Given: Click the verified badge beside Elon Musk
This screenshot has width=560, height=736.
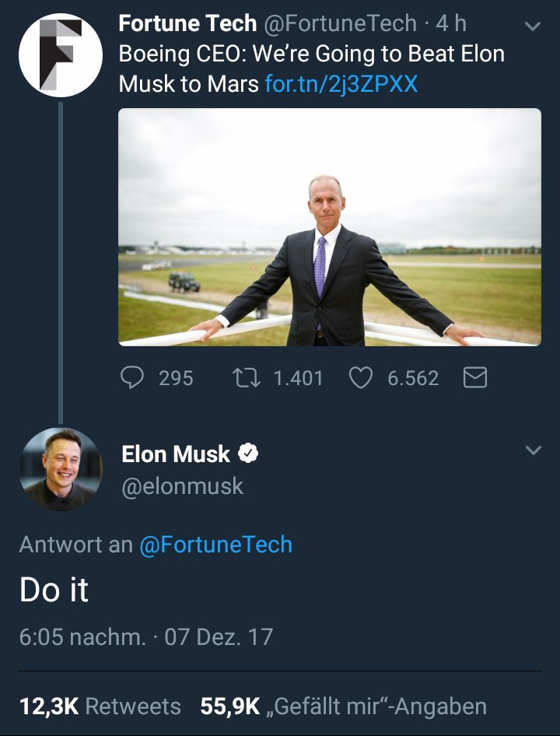Looking at the screenshot, I should pos(248,454).
